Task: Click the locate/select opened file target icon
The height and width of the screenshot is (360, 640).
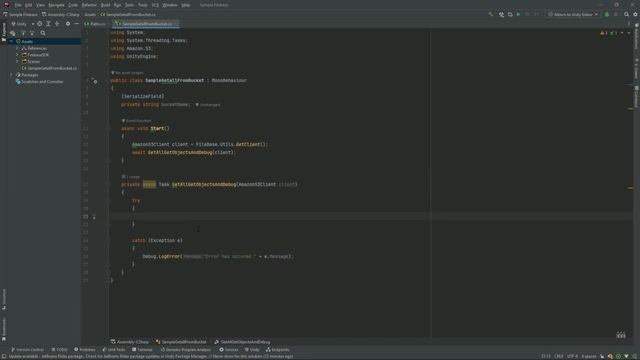Action: [40, 24]
